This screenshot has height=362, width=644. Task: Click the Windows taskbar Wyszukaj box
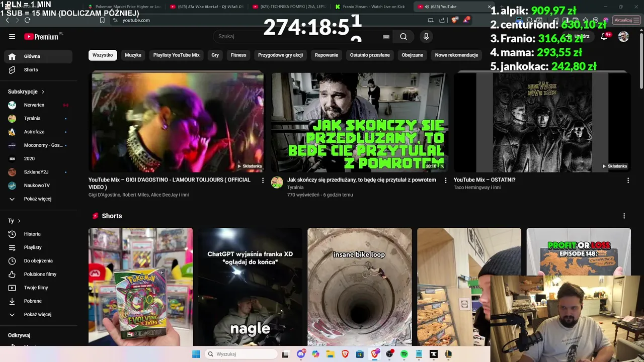pyautogui.click(x=242, y=354)
